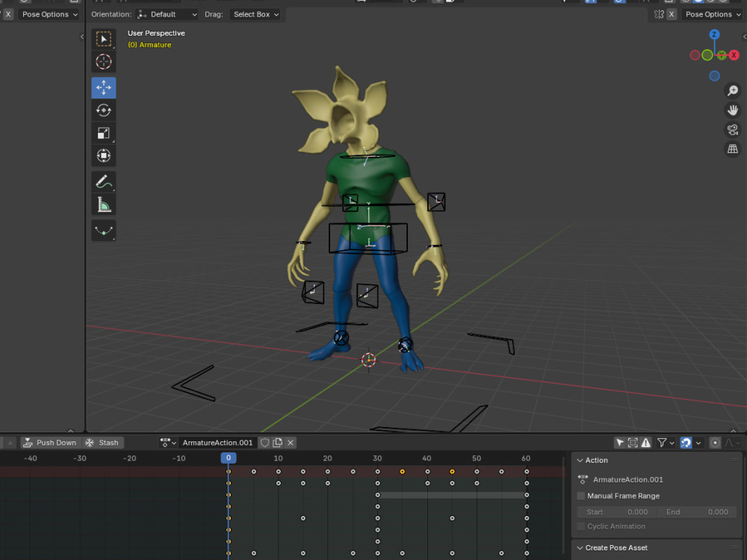Toggle proportional editing in dope sheet
This screenshot has width=747, height=560.
(x=715, y=443)
